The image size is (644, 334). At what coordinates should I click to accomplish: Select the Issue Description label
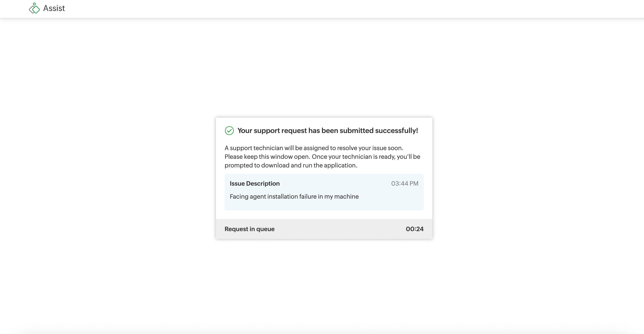254,183
